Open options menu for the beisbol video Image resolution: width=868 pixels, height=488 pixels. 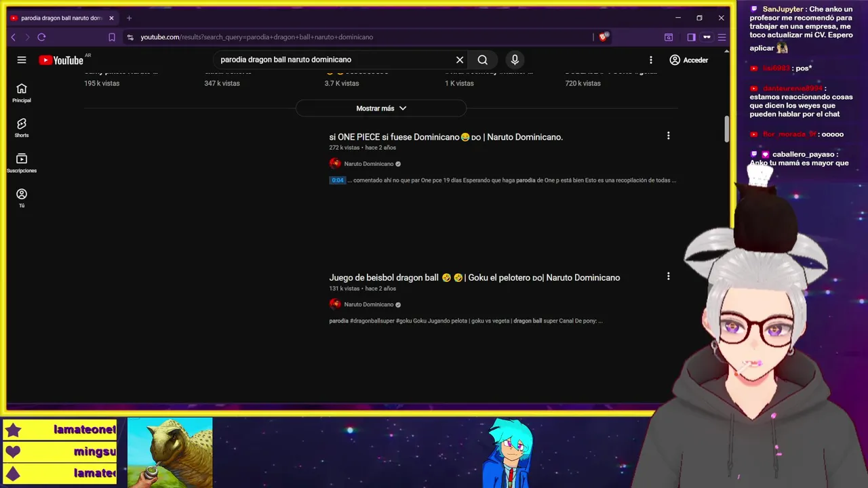coord(668,276)
